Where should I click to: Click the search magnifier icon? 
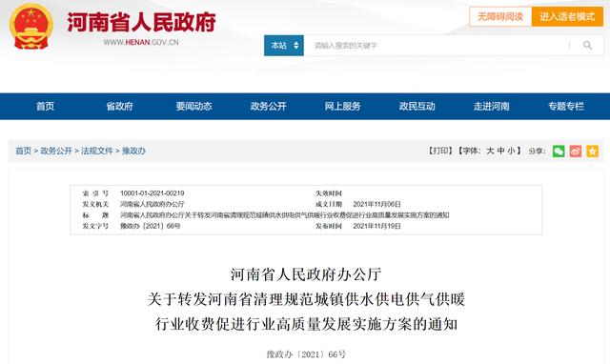587,46
